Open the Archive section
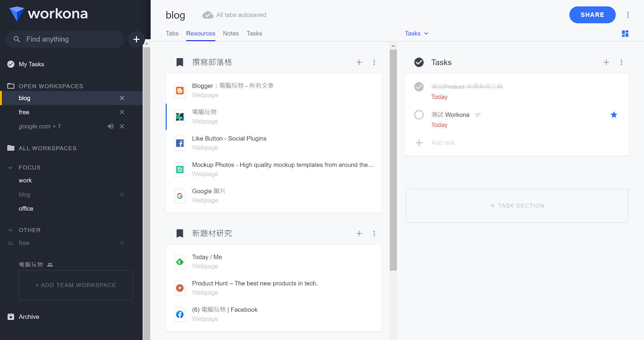644x340 pixels. pyautogui.click(x=23, y=317)
